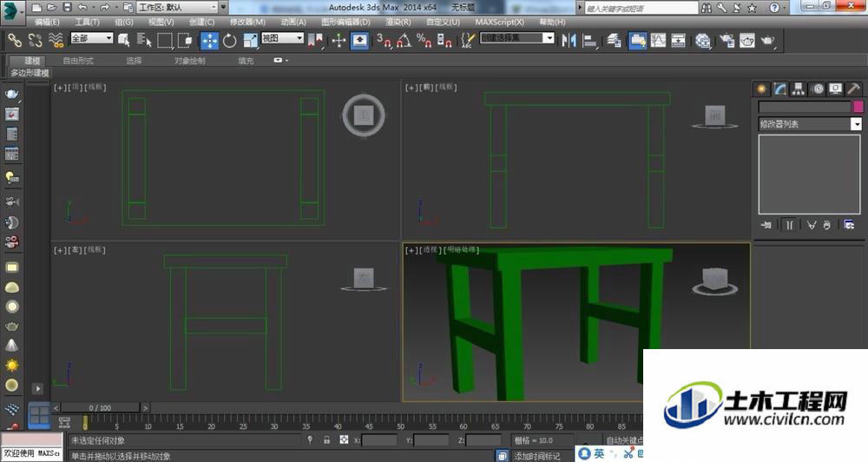Open the Rendered Frame Window teapot icon
Screen dimensions: 868x462
(x=747, y=40)
